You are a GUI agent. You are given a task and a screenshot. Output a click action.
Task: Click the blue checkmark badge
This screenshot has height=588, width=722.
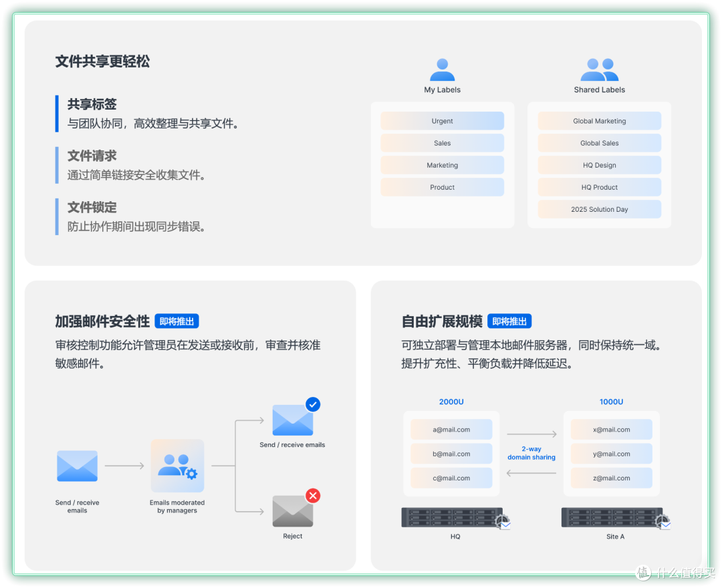point(313,404)
